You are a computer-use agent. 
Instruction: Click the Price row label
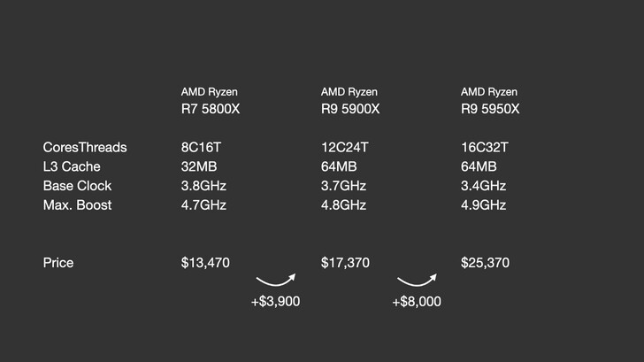[x=58, y=263]
